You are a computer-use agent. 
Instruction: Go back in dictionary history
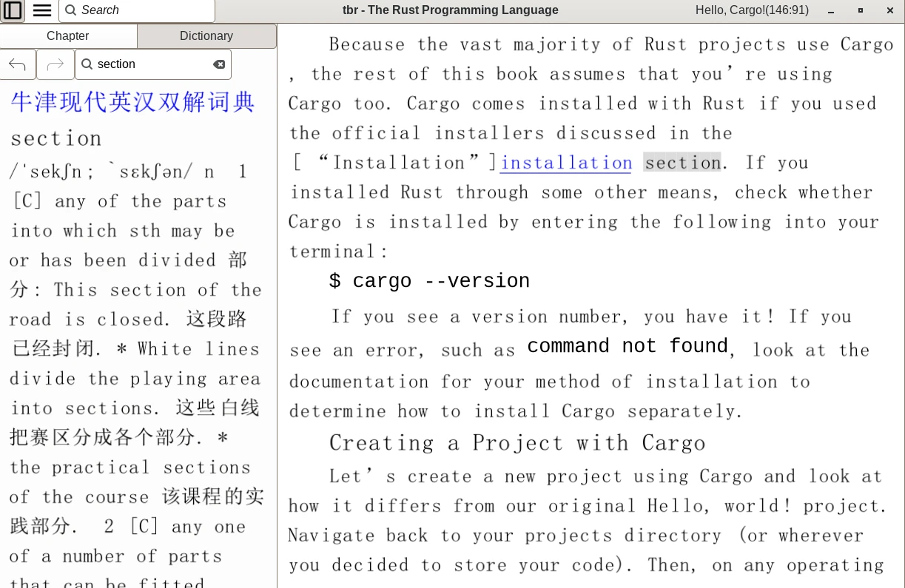(18, 64)
